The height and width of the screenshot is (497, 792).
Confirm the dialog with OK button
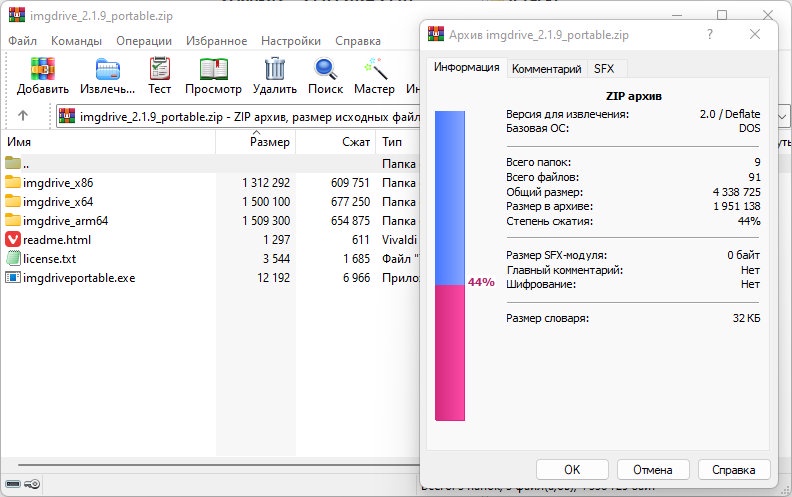click(x=572, y=470)
